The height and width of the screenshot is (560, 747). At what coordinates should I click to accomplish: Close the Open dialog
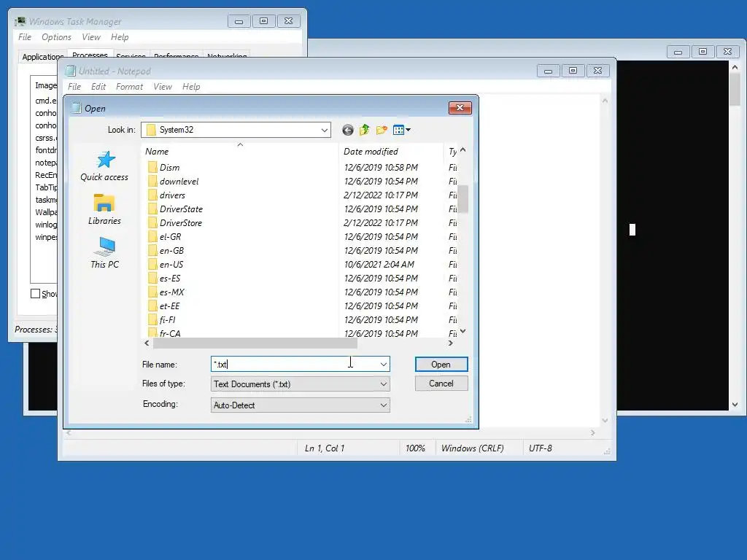tap(460, 108)
